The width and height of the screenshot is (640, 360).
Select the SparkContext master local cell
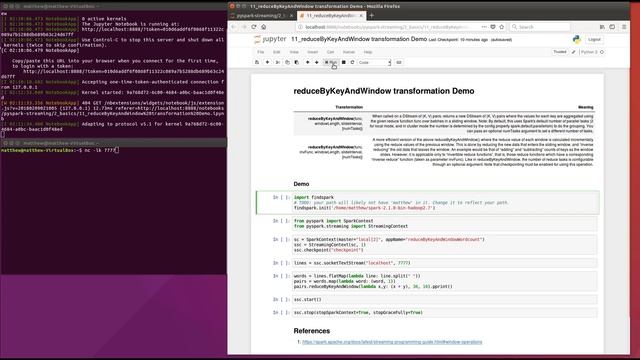click(444, 244)
